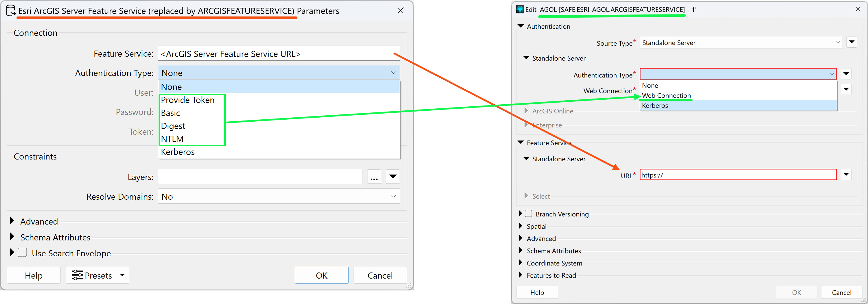Open the Source Type parameter arrow menu
868x304 pixels.
pyautogui.click(x=852, y=42)
